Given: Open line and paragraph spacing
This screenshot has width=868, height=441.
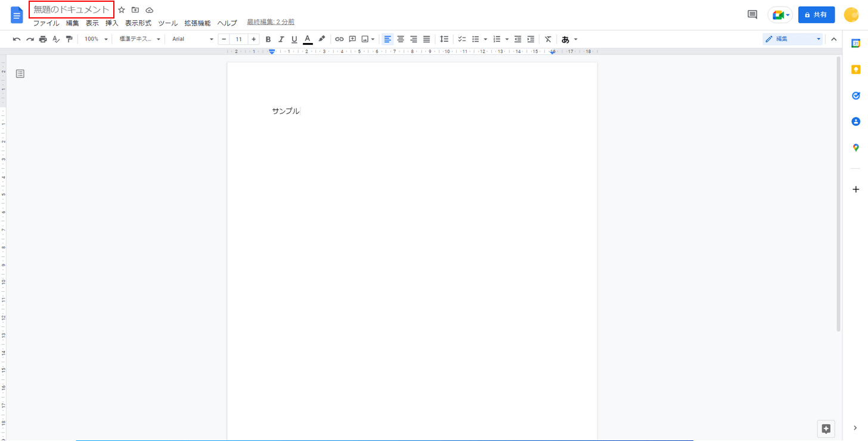Looking at the screenshot, I should point(444,39).
